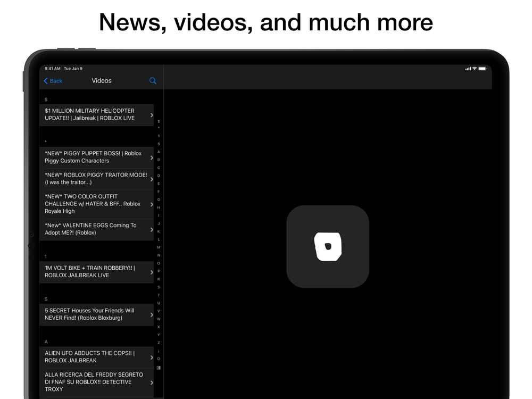532x399 pixels.
Task: Open the search magnifier icon
Action: point(153,81)
